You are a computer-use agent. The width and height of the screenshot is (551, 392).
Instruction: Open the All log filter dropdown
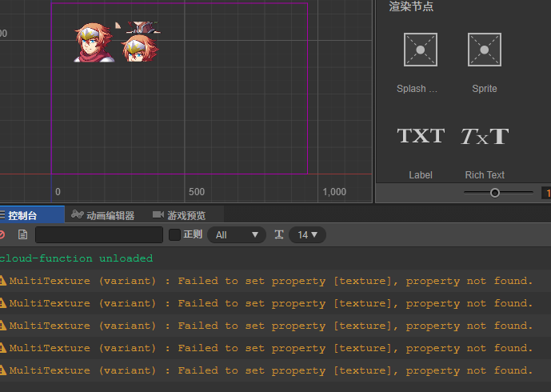[237, 235]
